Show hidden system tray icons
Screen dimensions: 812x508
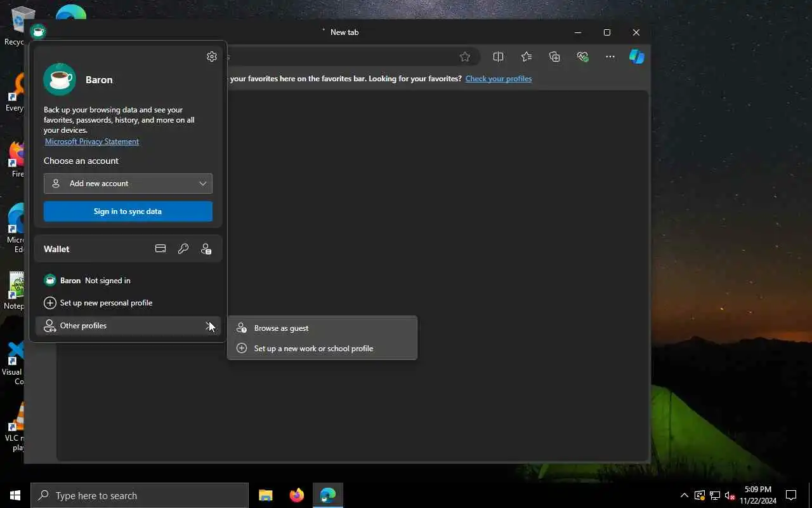pos(684,495)
